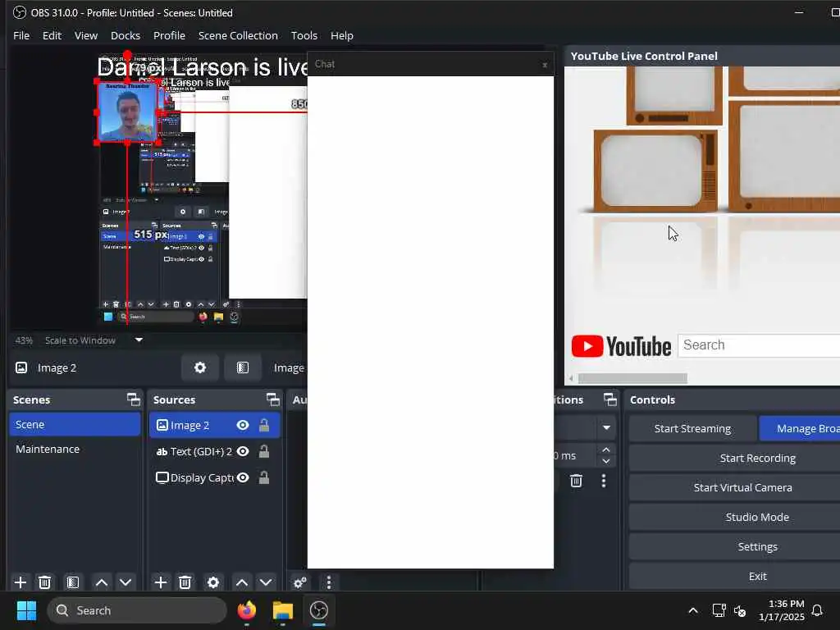Show hidden system tray icons

(692, 610)
